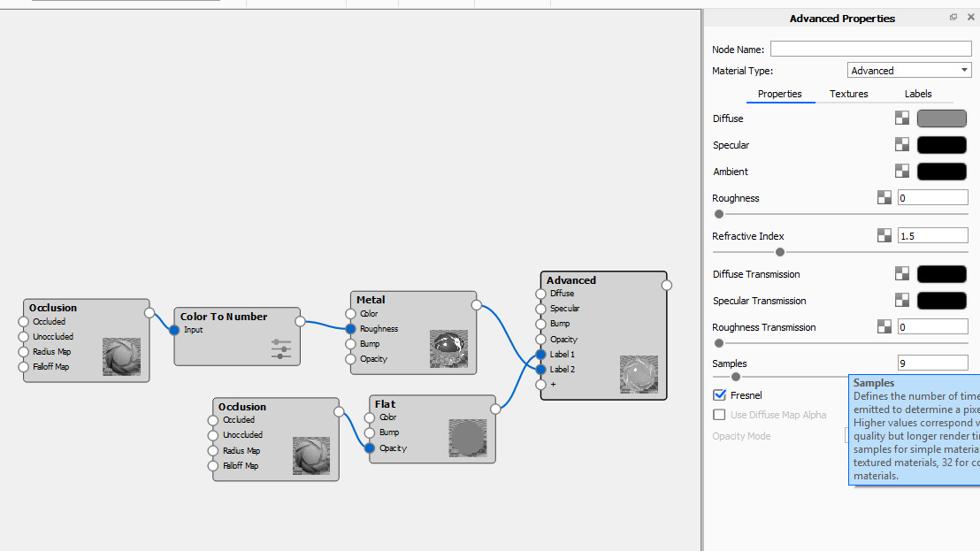Click the Advanced node preview thumbnail
This screenshot has width=980, height=551.
[639, 374]
